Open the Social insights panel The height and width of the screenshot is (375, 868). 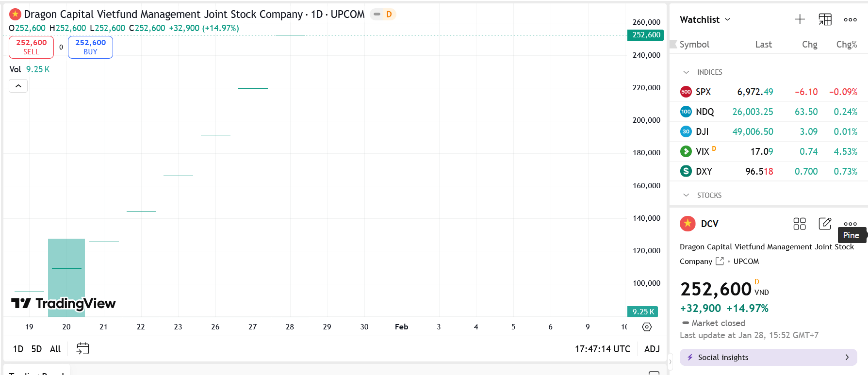(768, 358)
